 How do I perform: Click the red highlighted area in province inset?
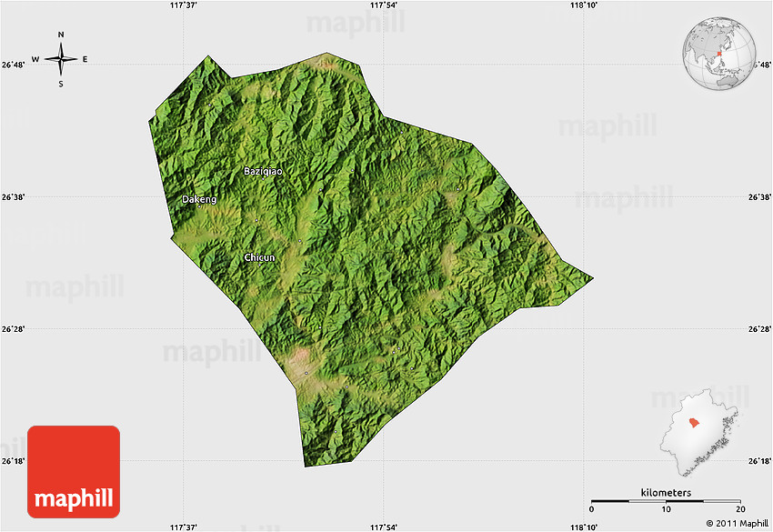point(696,425)
